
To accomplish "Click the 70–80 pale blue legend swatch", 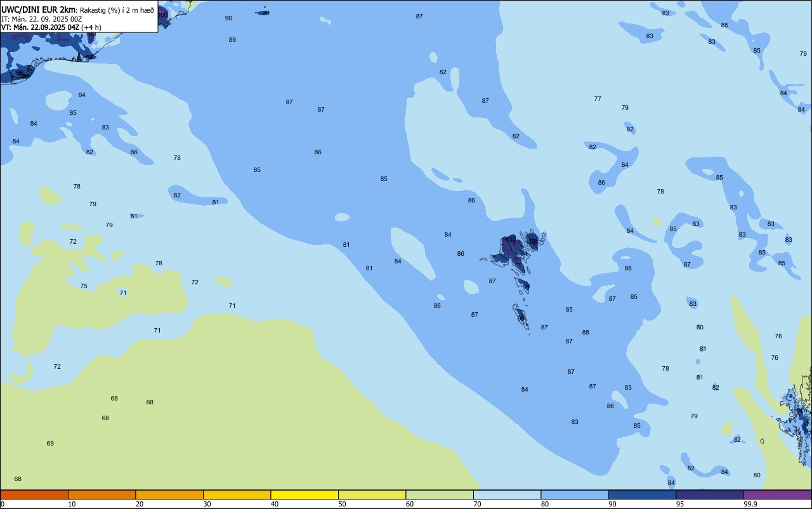I will click(x=507, y=494).
